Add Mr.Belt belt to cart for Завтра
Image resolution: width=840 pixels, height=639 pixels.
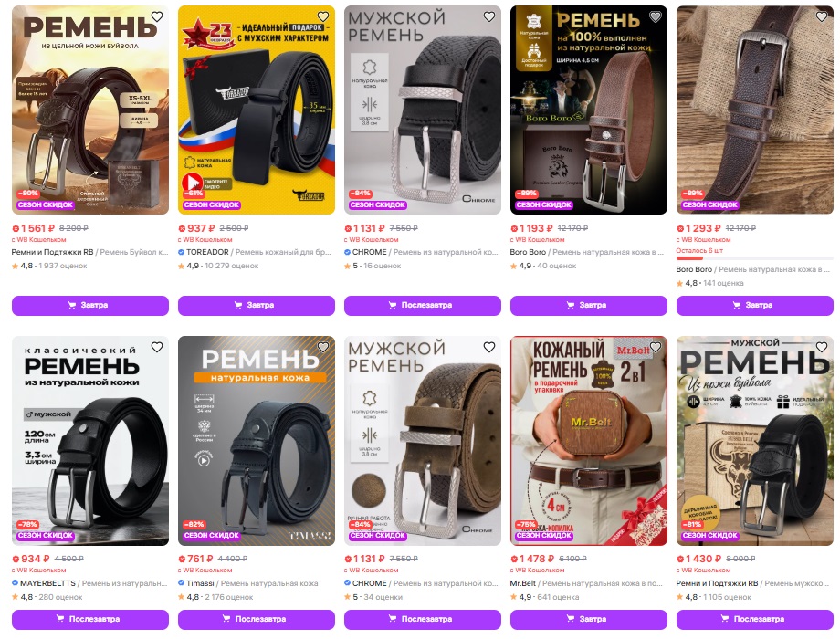coord(588,619)
